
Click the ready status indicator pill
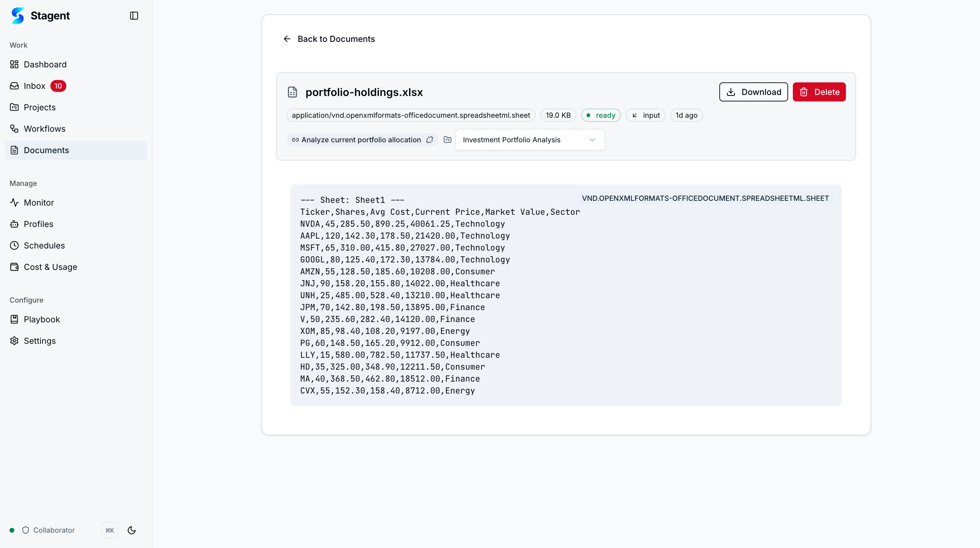601,115
